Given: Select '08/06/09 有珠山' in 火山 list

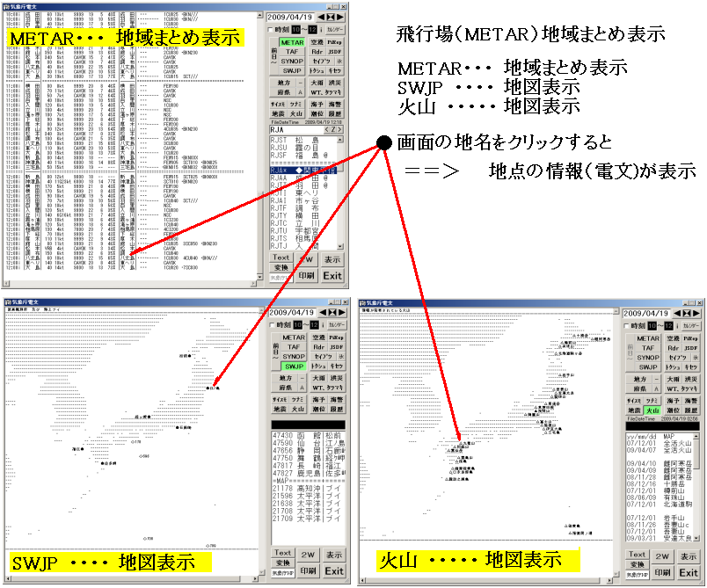Looking at the screenshot, I should pos(660,497).
